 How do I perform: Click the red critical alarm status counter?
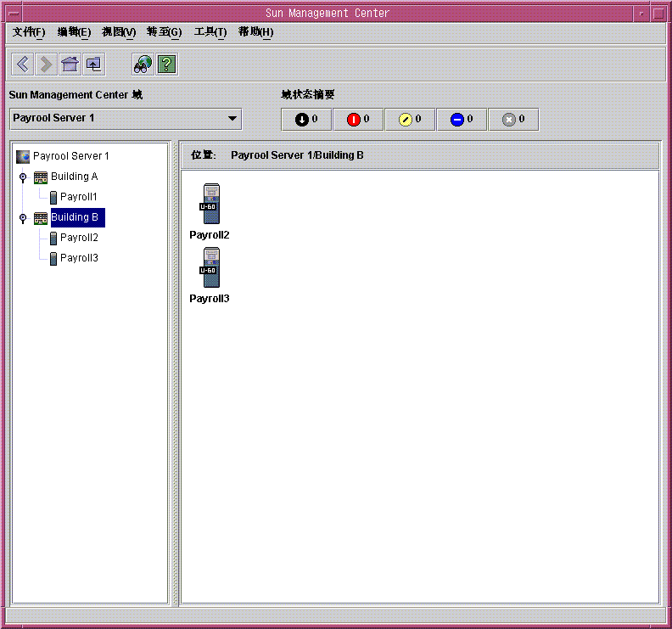click(x=358, y=119)
